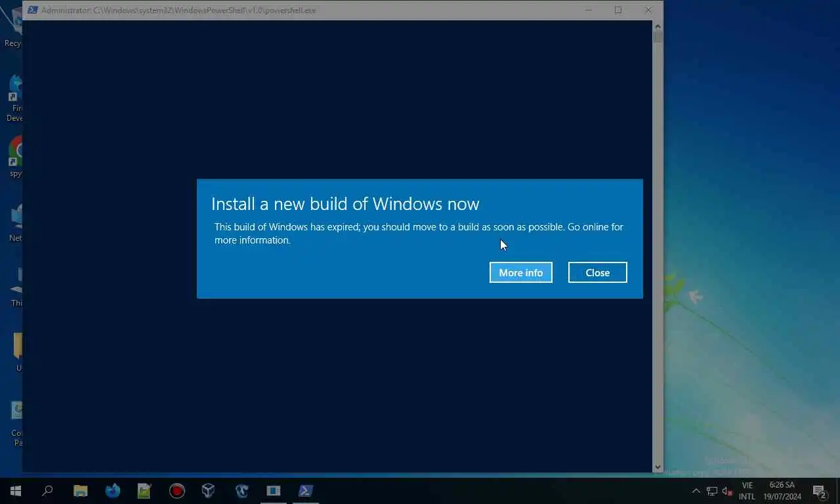The width and height of the screenshot is (840, 504).
Task: Launch Firefox from the taskbar
Action: click(x=113, y=490)
